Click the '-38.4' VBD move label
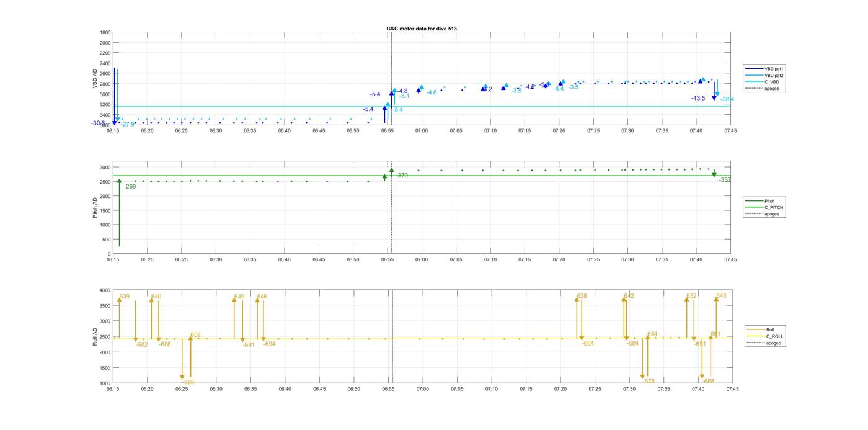Image resolution: width=868 pixels, height=430 pixels. coord(727,99)
